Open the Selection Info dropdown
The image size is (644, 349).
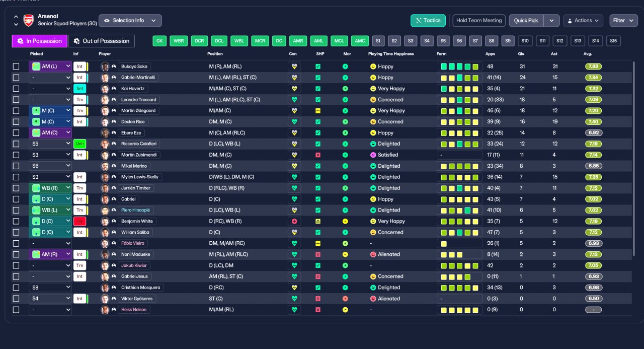pos(130,21)
